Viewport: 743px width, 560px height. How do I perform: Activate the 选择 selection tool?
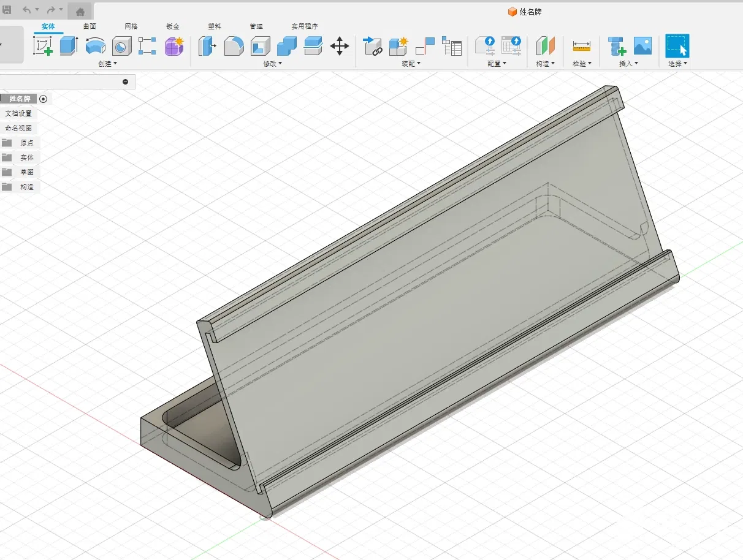[x=677, y=46]
